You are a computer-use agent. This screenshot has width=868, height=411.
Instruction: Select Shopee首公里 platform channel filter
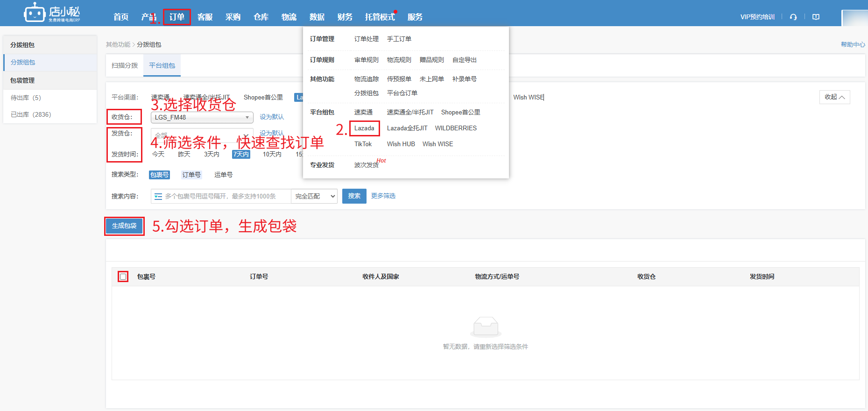point(263,97)
